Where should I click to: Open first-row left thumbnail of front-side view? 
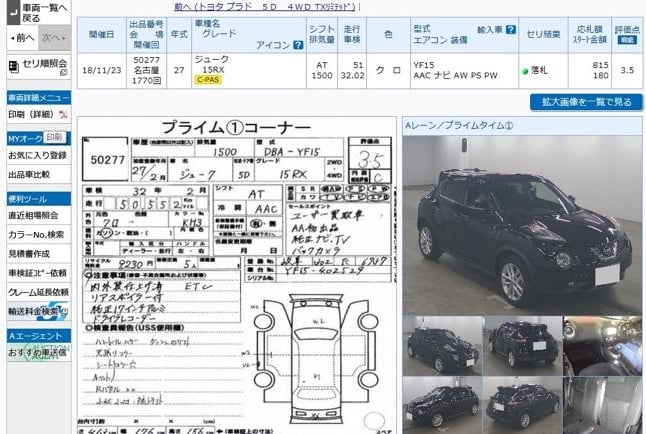(x=443, y=346)
